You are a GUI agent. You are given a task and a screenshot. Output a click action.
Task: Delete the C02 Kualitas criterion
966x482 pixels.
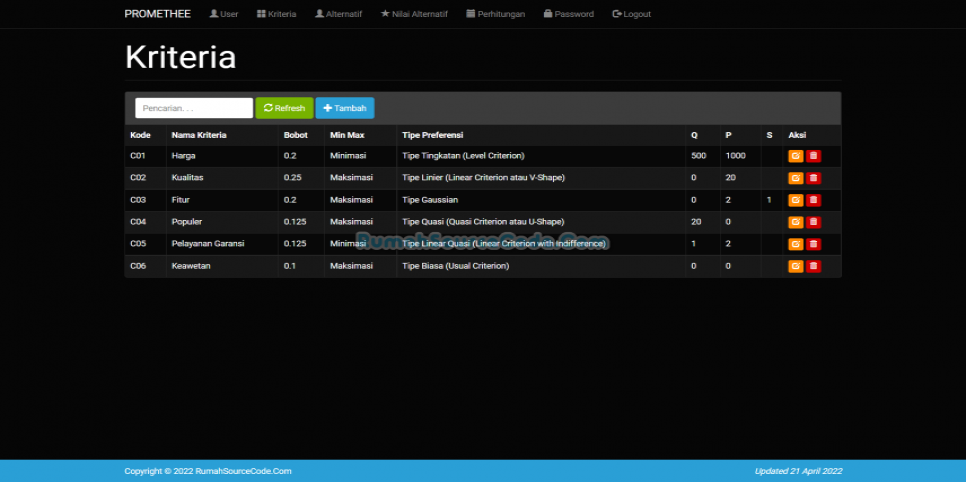coord(813,178)
